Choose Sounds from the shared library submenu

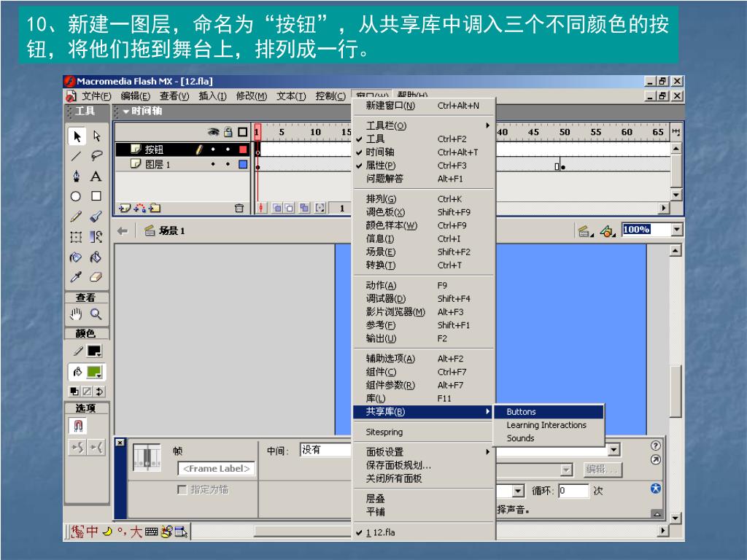pyautogui.click(x=549, y=438)
